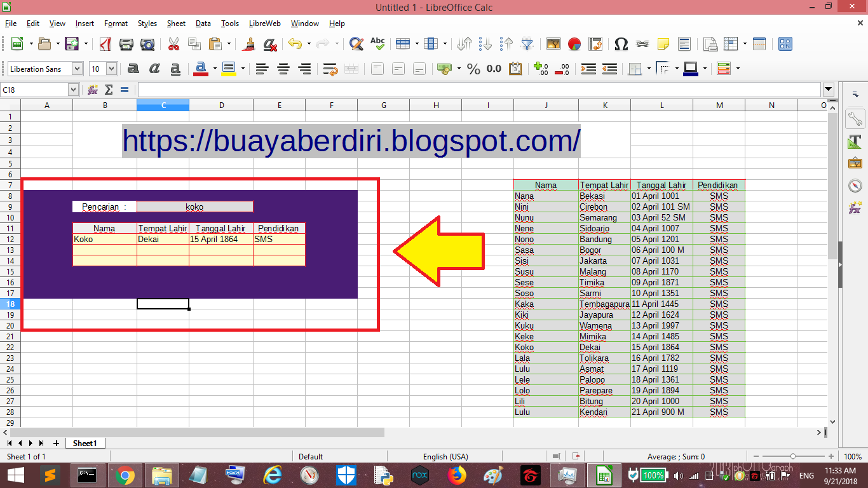Pick red with the font color swatch
Image resolution: width=868 pixels, height=488 pixels.
202,68
